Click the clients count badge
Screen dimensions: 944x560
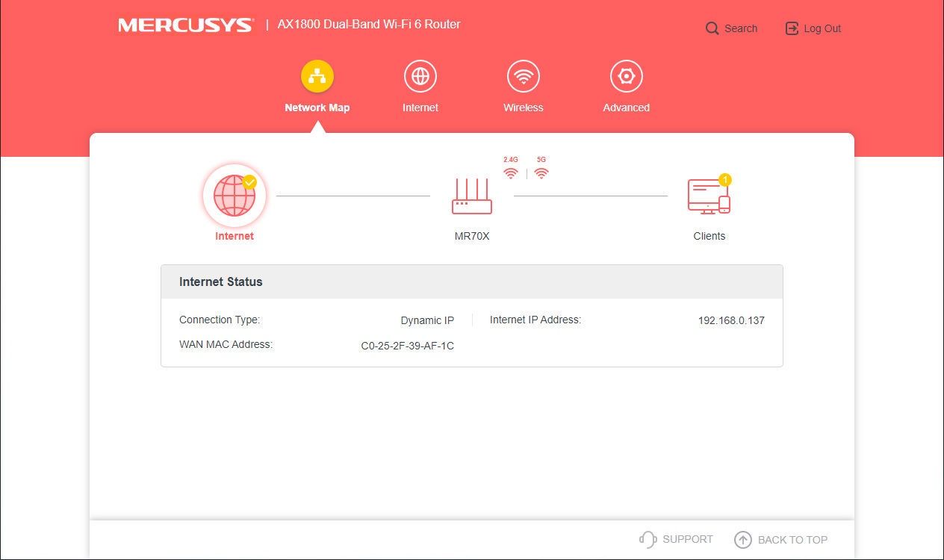724,180
